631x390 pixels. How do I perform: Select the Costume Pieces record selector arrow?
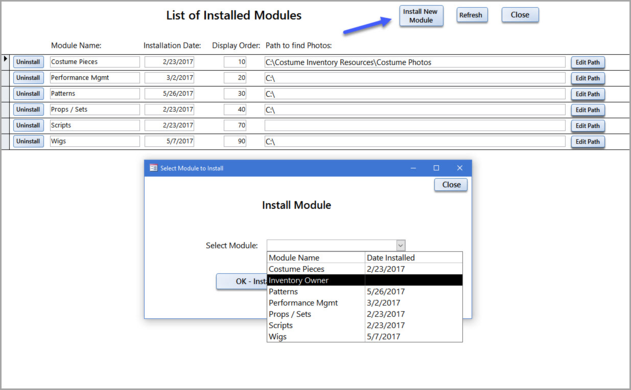click(x=6, y=59)
